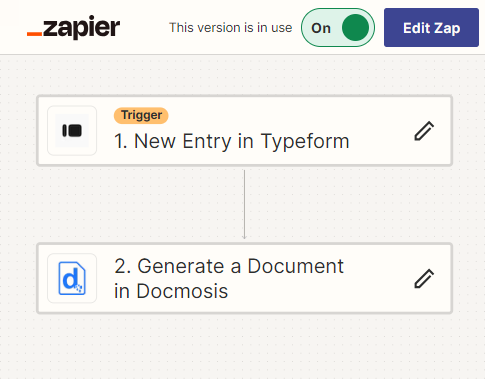Click the orange Trigger badge

(141, 115)
